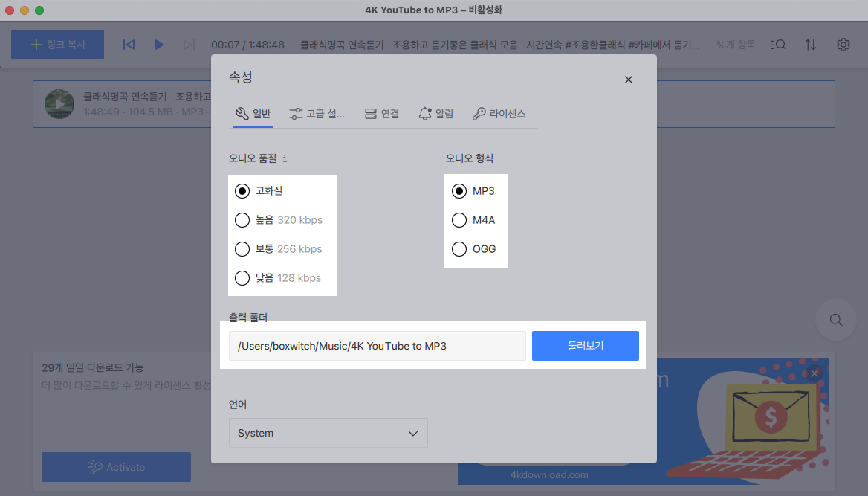
Task: Choose MP3 audio format
Action: [x=473, y=191]
